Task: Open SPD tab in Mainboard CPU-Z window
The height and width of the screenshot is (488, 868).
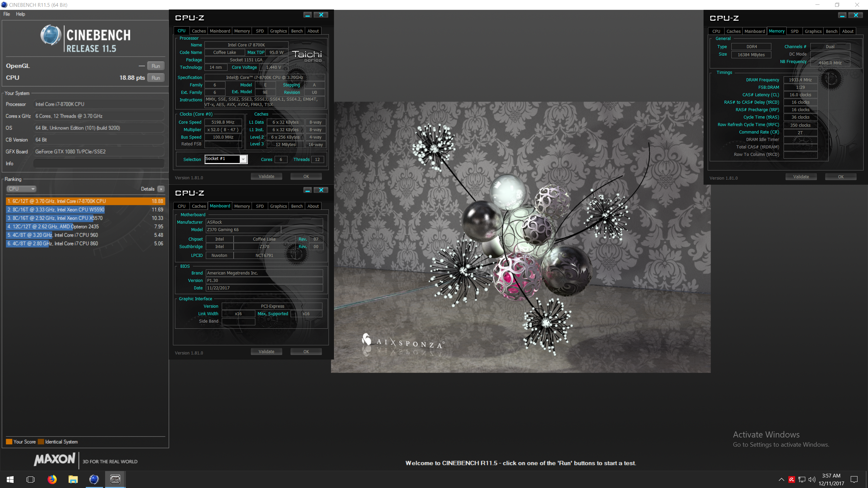Action: (260, 206)
